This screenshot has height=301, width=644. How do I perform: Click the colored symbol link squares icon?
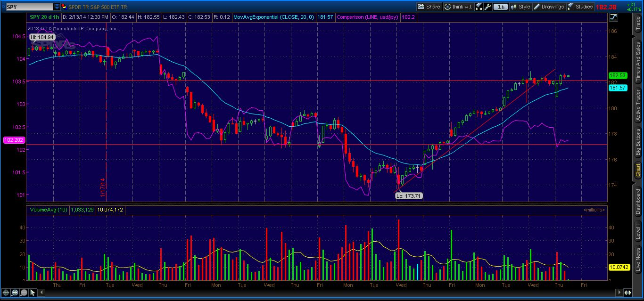click(x=65, y=7)
